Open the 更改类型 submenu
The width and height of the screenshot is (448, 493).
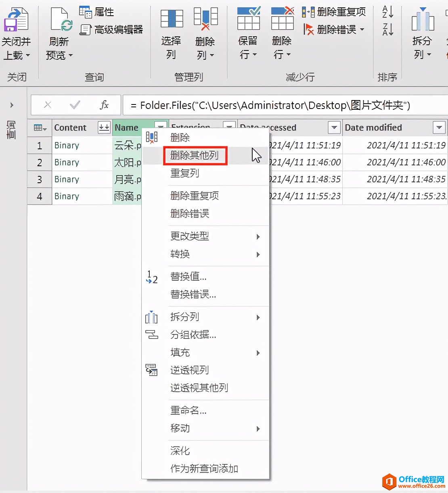pyautogui.click(x=205, y=236)
